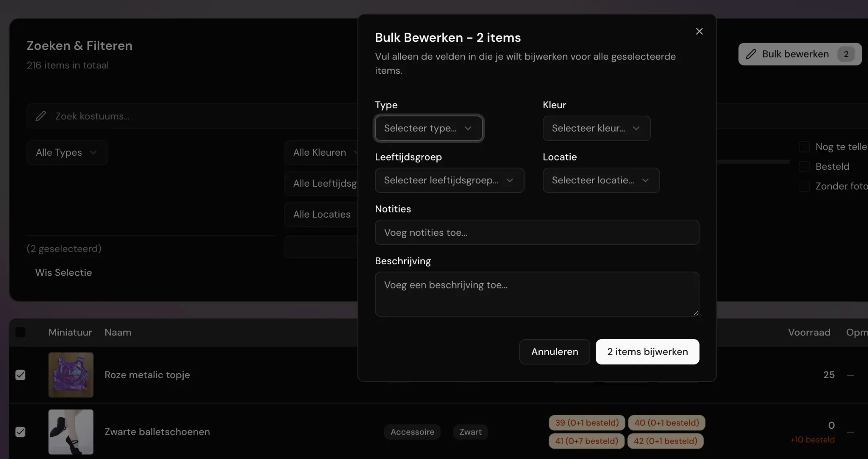This screenshot has height=459, width=868.
Task: Open the Selecteer locatie dropdown
Action: click(x=601, y=180)
